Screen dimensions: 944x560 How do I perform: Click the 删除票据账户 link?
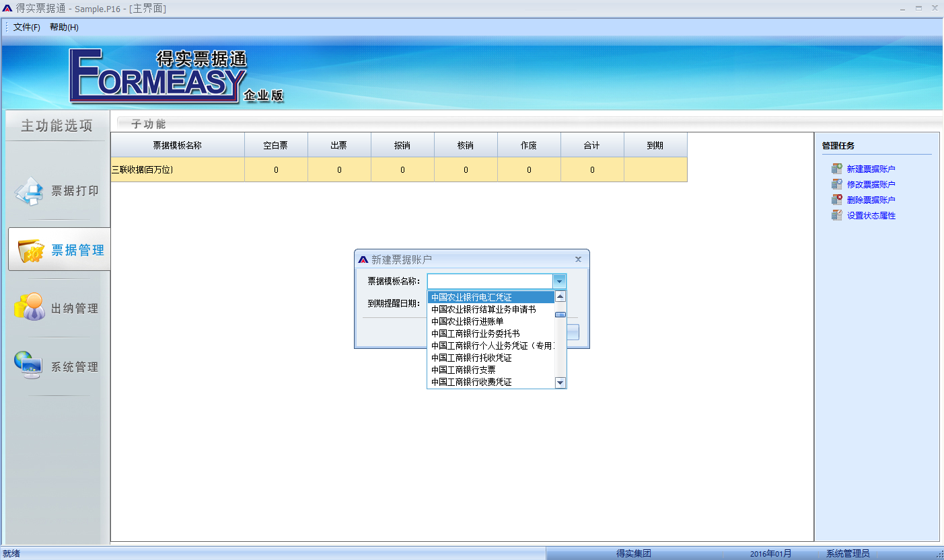click(x=871, y=200)
